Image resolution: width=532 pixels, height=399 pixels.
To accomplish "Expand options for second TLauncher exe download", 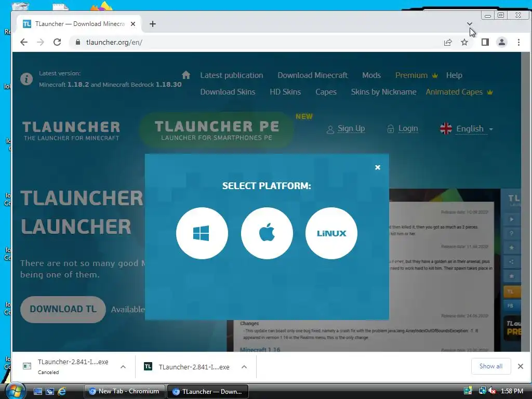I will pos(244,367).
